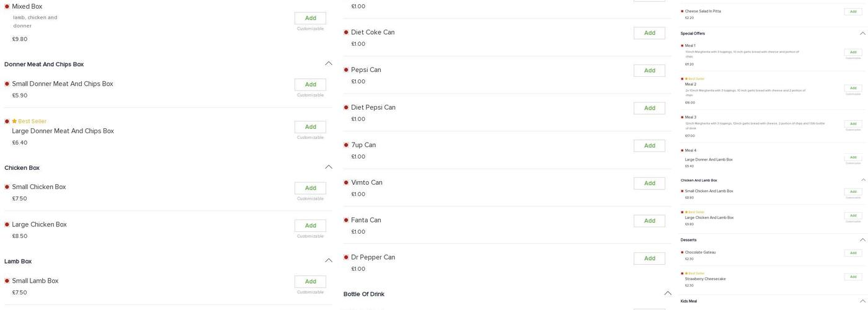Click the red dot beside Vimto Can

[346, 183]
